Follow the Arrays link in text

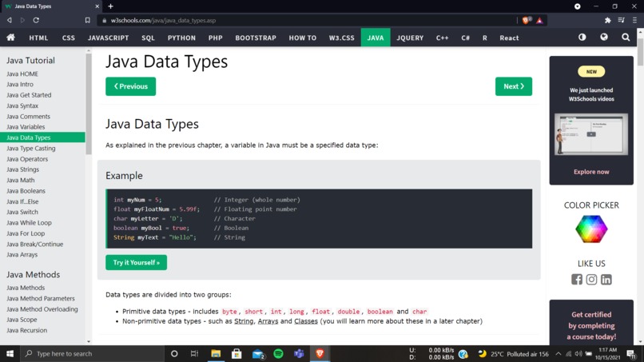(268, 321)
